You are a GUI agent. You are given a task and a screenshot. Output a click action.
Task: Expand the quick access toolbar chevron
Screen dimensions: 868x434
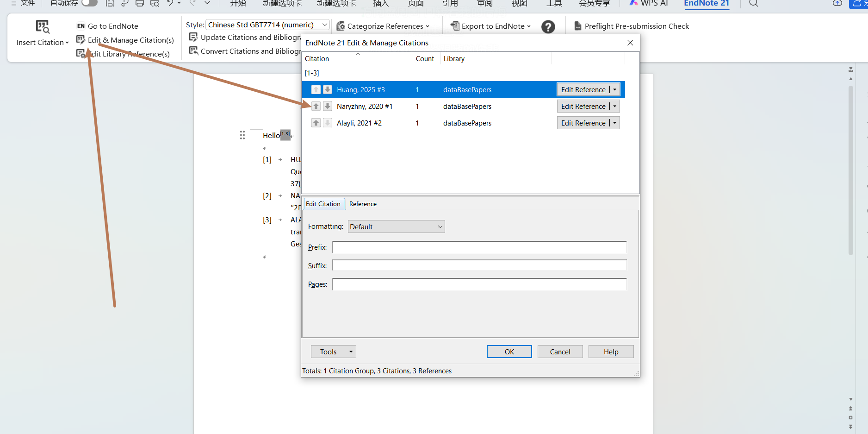coord(207,3)
